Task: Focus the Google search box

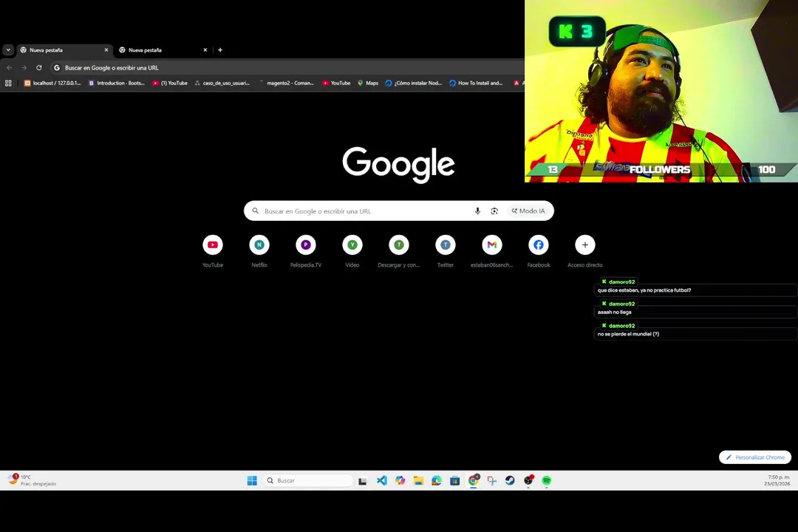Action: coord(398,211)
